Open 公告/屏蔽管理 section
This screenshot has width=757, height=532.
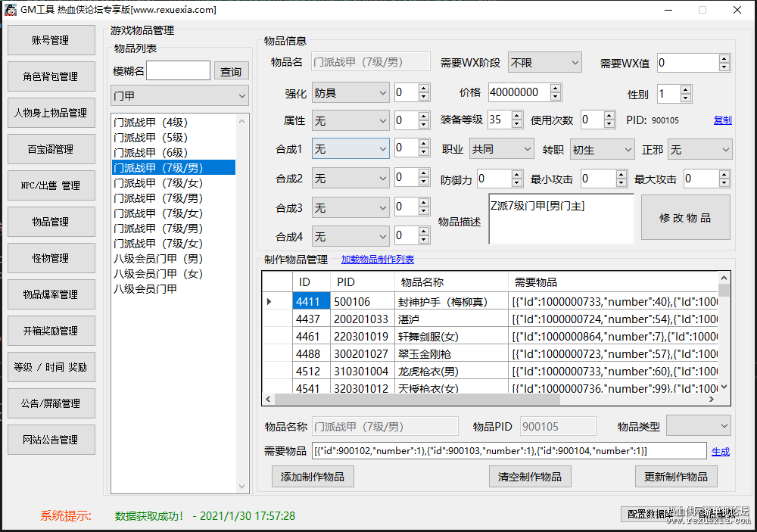(51, 403)
